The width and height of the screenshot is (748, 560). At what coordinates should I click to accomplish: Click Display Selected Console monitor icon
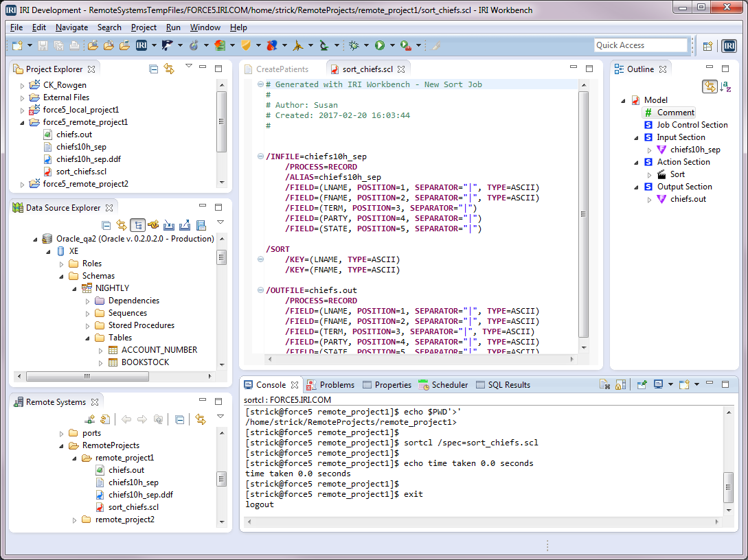658,384
